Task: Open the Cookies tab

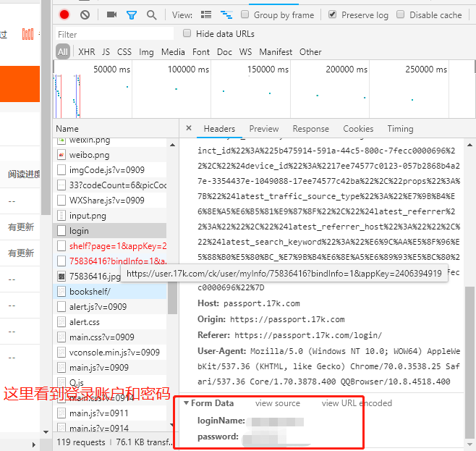Action: coord(358,129)
